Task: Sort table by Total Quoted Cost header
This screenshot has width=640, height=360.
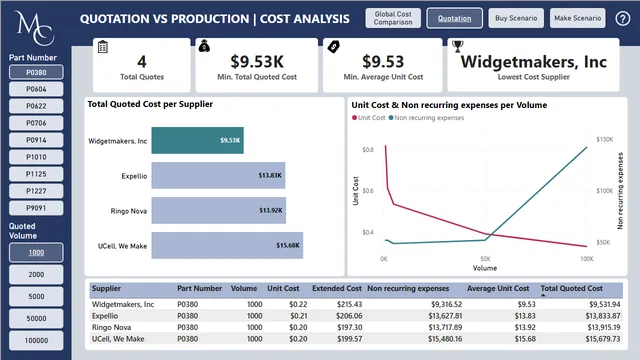Action: pos(571,289)
